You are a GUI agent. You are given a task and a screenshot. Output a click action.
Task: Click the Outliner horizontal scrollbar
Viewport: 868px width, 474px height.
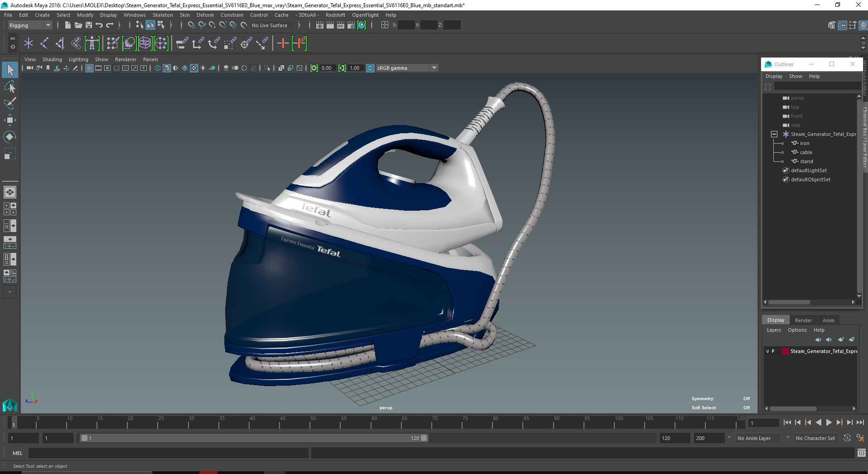(789, 302)
